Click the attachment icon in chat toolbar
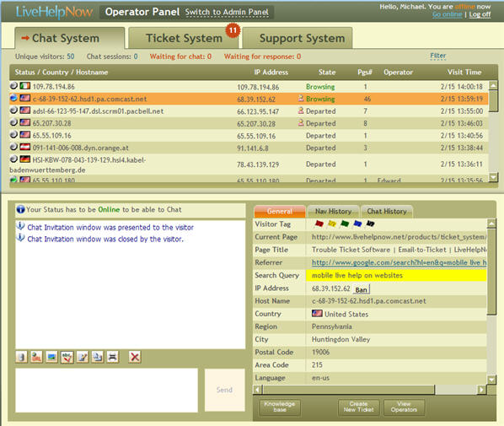The image size is (504, 426). coord(22,357)
